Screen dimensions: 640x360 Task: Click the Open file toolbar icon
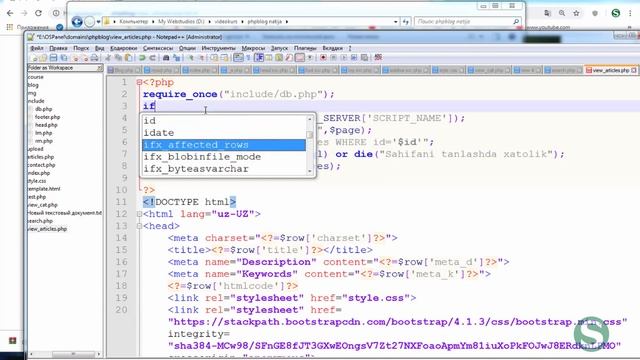43,58
